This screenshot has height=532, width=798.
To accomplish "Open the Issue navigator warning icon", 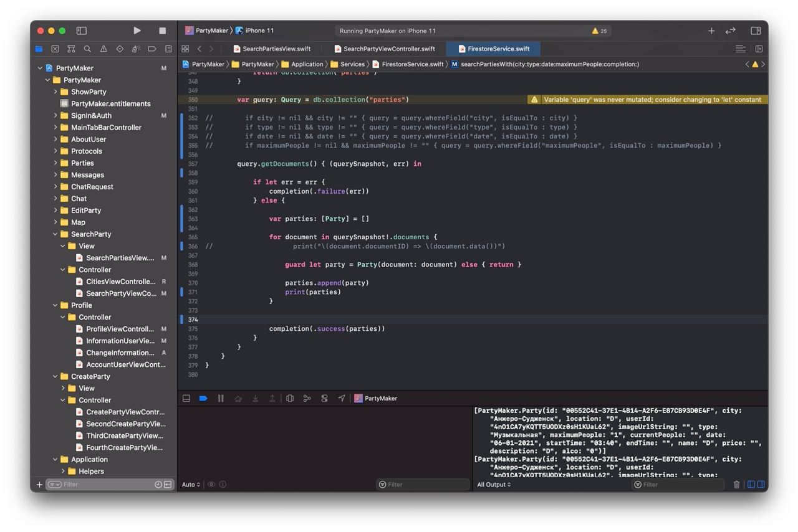I will [x=103, y=49].
